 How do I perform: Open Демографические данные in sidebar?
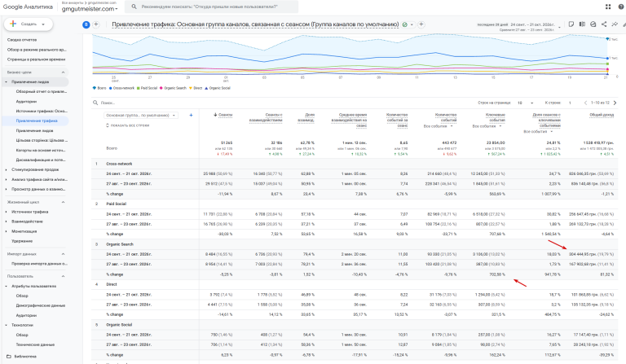[40, 305]
